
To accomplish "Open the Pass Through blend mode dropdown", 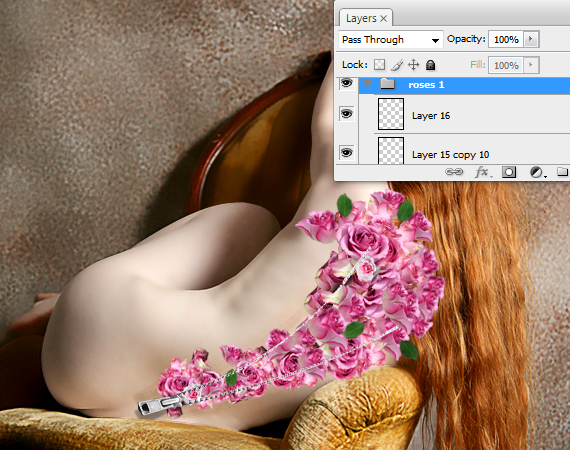I will [x=391, y=40].
